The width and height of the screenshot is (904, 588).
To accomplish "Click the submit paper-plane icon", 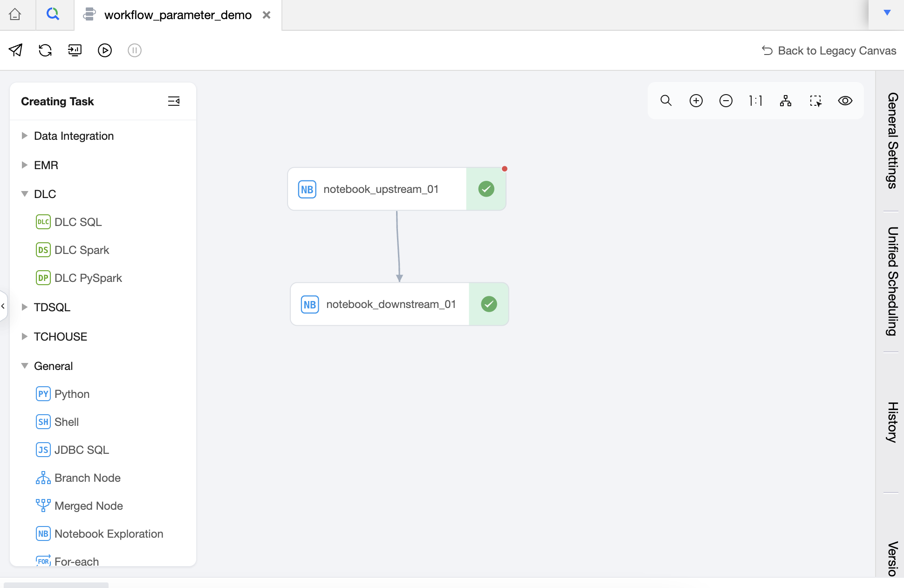I will coord(15,50).
